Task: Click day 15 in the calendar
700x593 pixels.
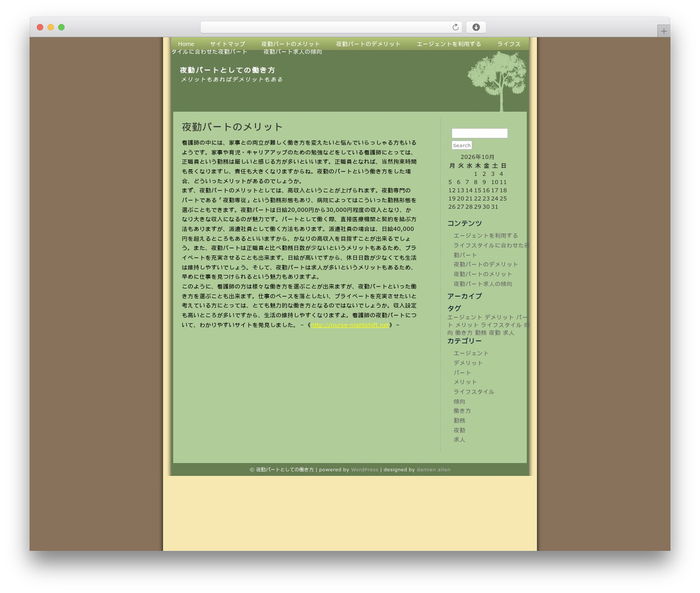Action: [x=477, y=190]
